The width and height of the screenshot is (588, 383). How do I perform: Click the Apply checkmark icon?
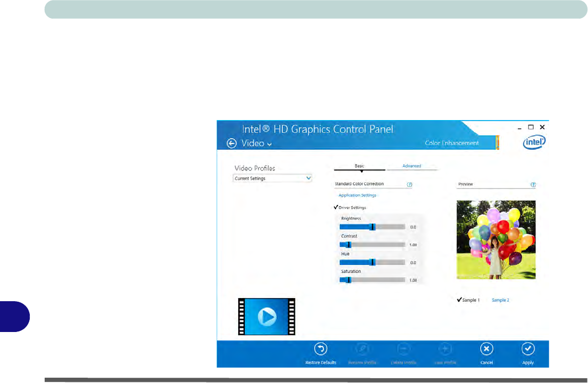[x=528, y=349]
